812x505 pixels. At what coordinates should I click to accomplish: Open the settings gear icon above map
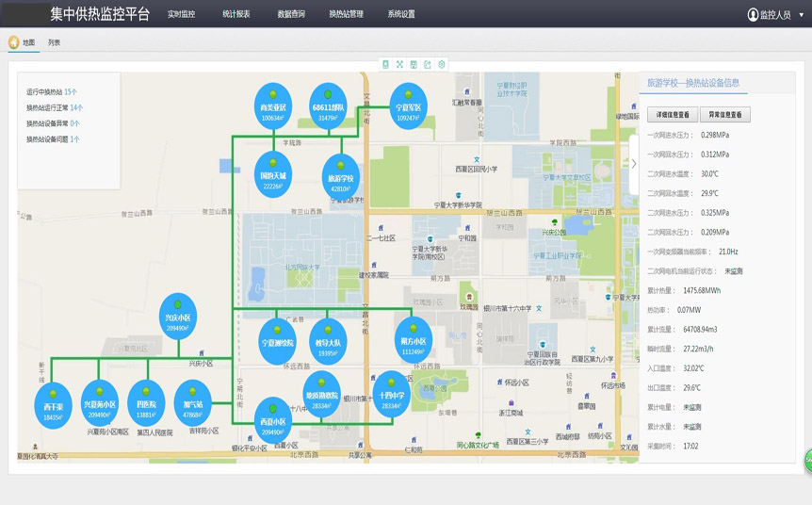point(442,65)
